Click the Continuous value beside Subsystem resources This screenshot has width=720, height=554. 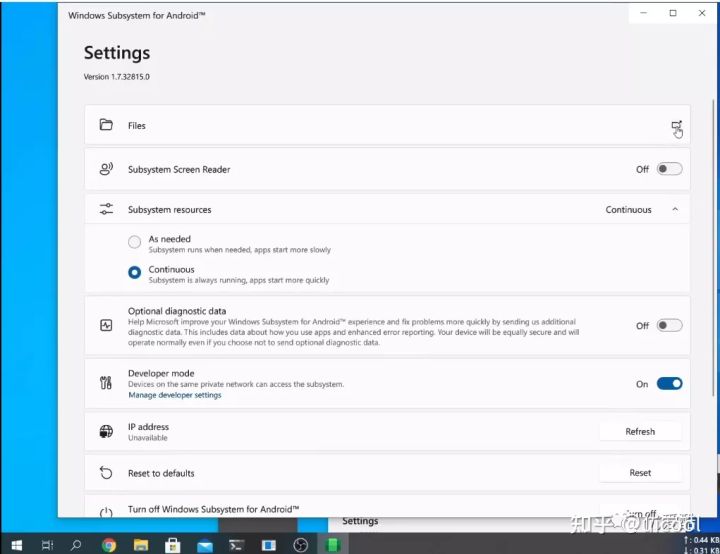[628, 209]
